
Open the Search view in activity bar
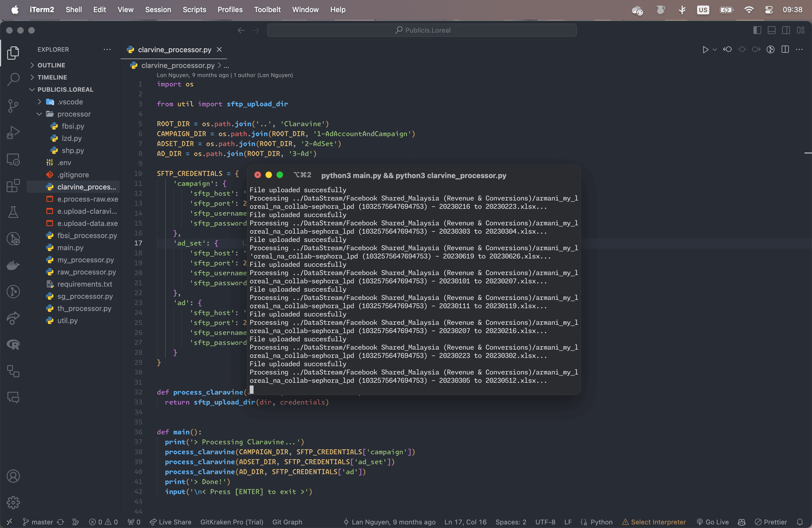(13, 79)
